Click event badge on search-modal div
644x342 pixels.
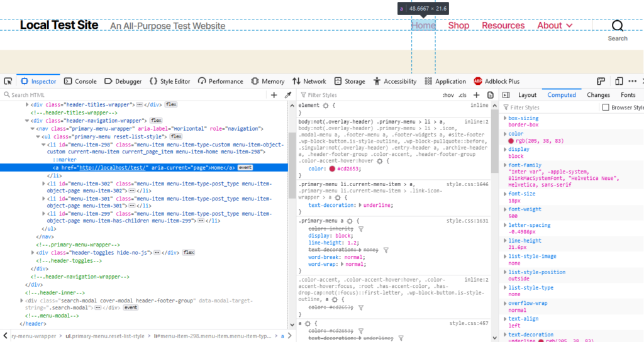[131, 307]
